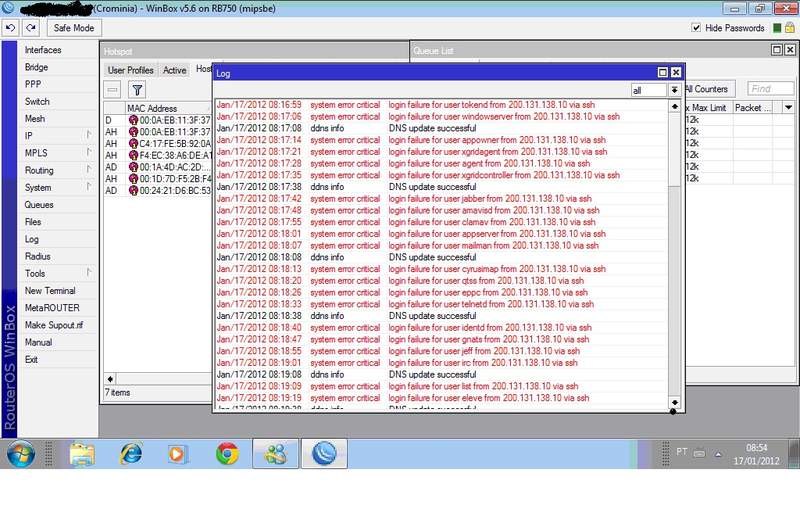Sort by Packet column in Queue List

click(x=753, y=108)
